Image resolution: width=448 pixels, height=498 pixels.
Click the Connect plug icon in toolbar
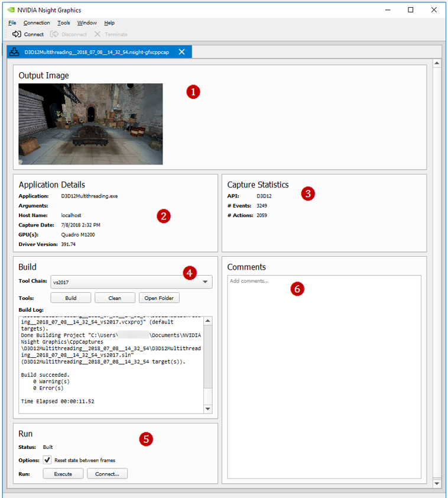[x=17, y=34]
